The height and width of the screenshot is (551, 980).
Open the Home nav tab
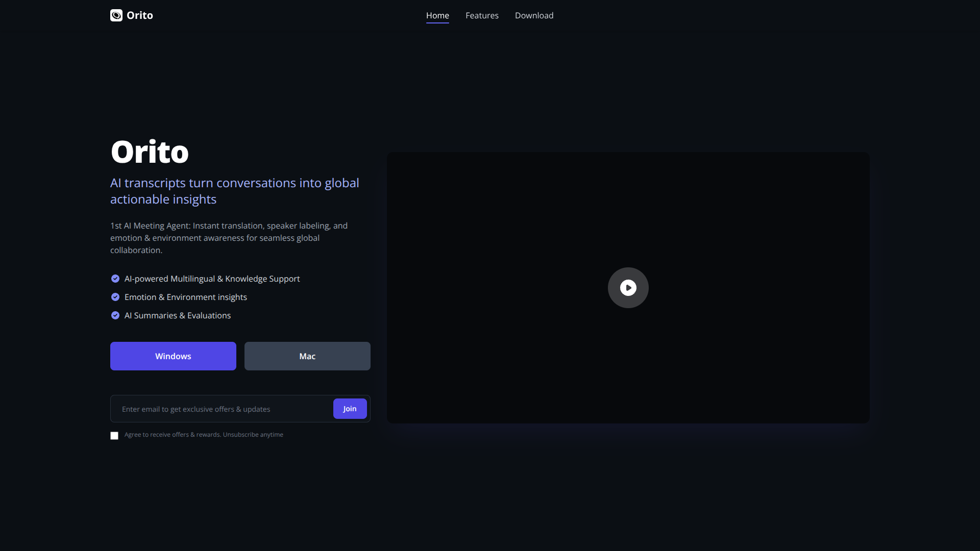pyautogui.click(x=437, y=15)
